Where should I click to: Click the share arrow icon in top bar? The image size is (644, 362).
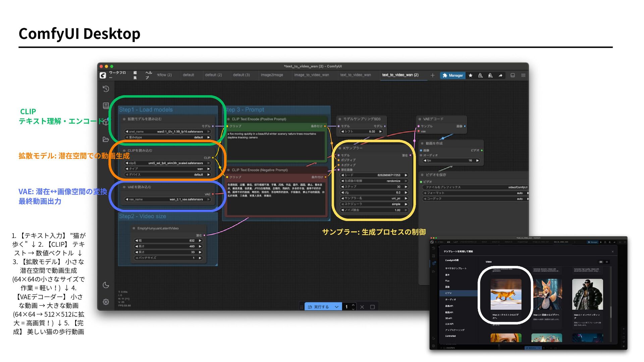[500, 75]
